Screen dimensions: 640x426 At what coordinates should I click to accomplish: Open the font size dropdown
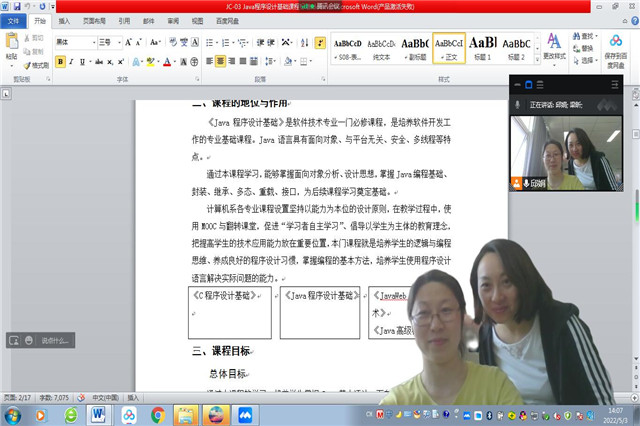point(122,42)
